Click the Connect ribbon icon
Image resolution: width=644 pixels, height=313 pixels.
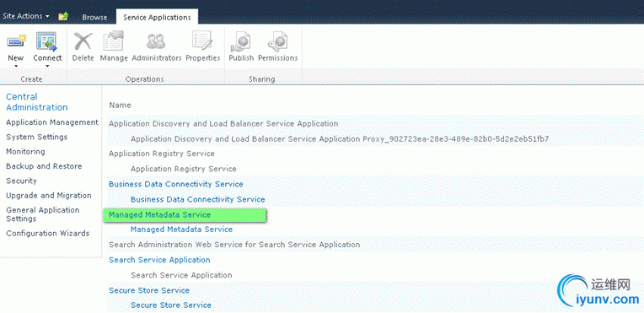(x=47, y=42)
